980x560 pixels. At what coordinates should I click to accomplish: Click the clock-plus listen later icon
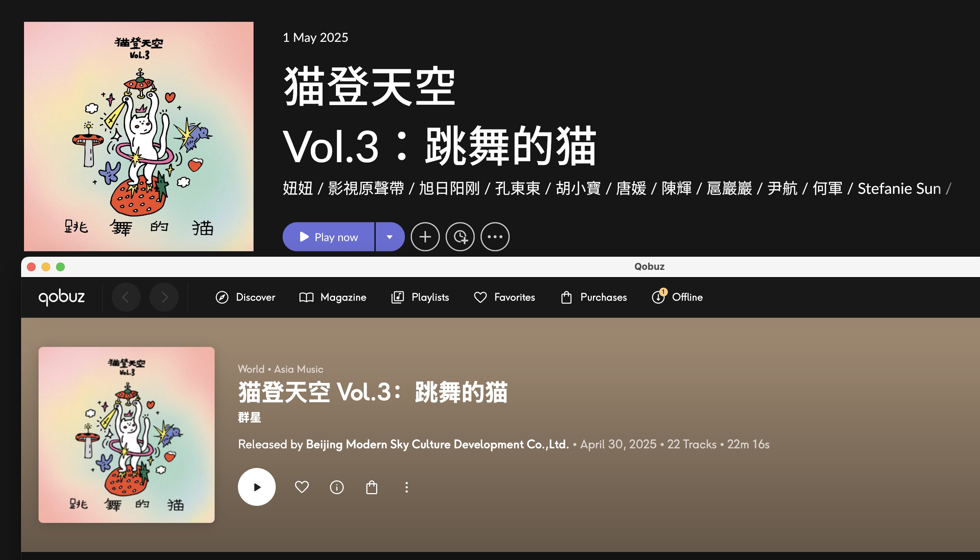coord(460,237)
